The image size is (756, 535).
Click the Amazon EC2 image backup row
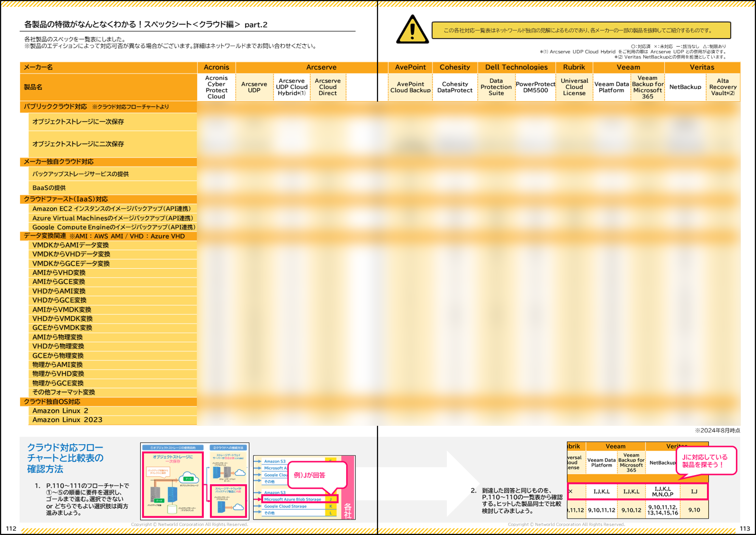[113, 209]
